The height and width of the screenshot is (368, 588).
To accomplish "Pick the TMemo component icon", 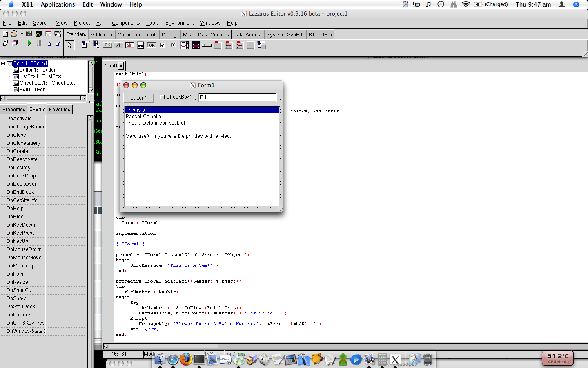I will point(140,45).
